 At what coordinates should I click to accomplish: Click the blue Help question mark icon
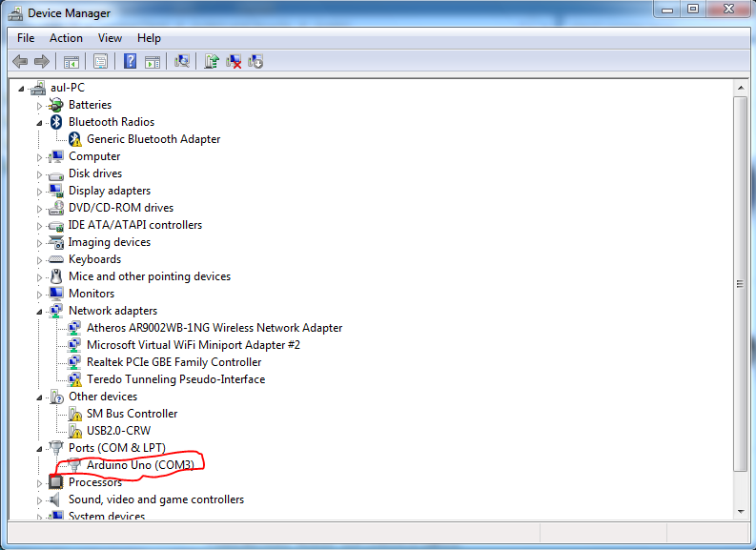tap(131, 61)
